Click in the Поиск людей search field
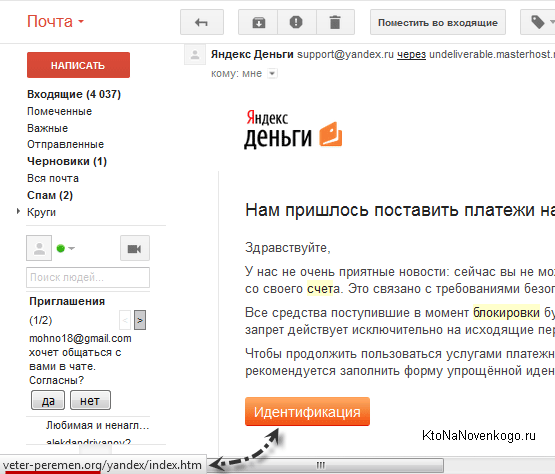Viewport: 555px width, 474px height. [88, 277]
